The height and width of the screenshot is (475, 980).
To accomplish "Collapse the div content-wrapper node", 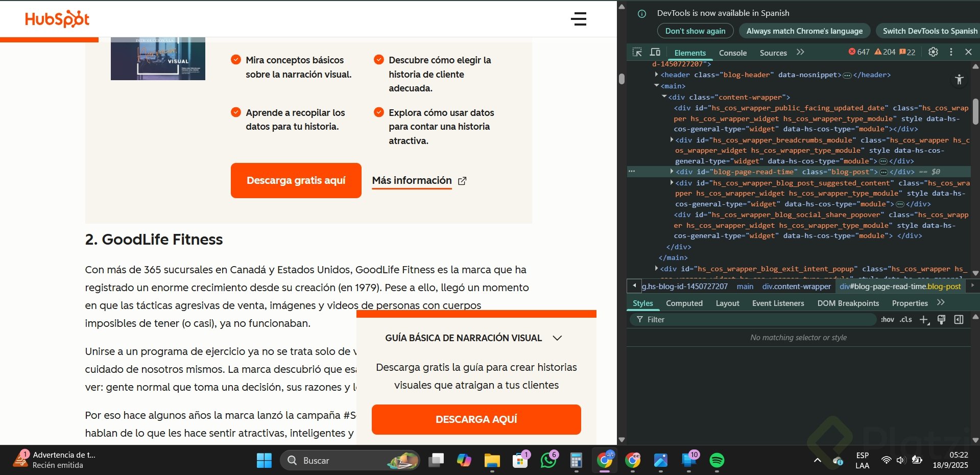I will coord(664,97).
